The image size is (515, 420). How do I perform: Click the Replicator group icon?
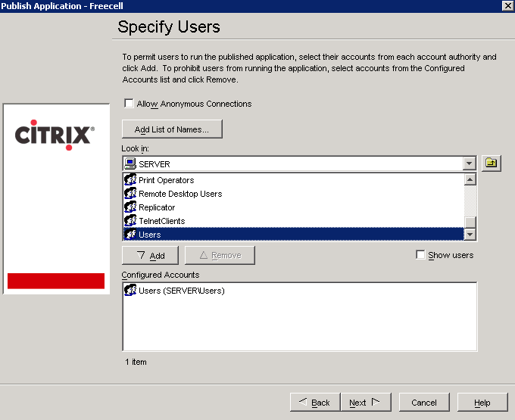(130, 207)
